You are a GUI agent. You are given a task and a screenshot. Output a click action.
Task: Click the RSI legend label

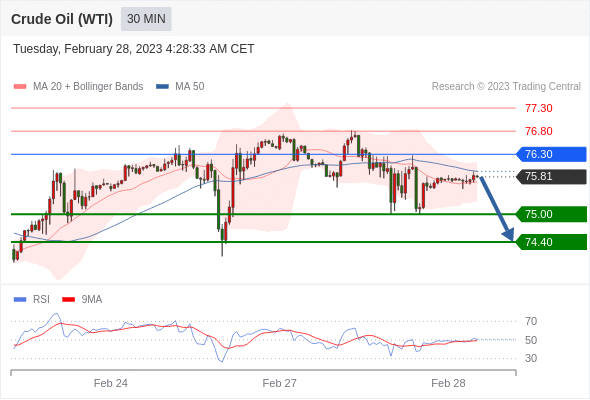coord(41,300)
